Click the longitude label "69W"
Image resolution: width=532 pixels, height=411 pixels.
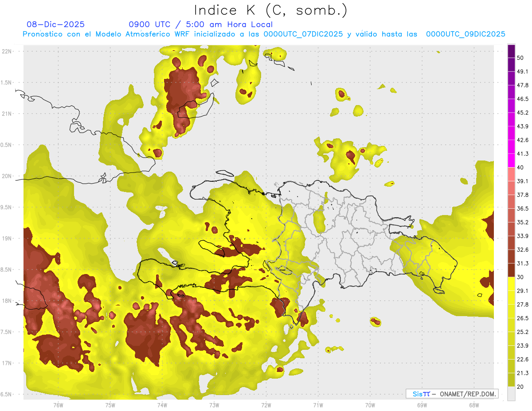click(422, 405)
